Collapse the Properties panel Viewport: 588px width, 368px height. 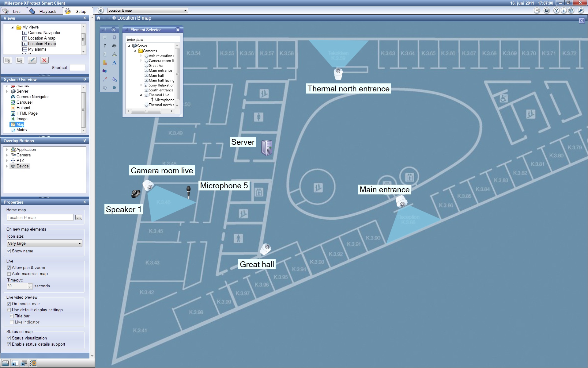tap(85, 202)
